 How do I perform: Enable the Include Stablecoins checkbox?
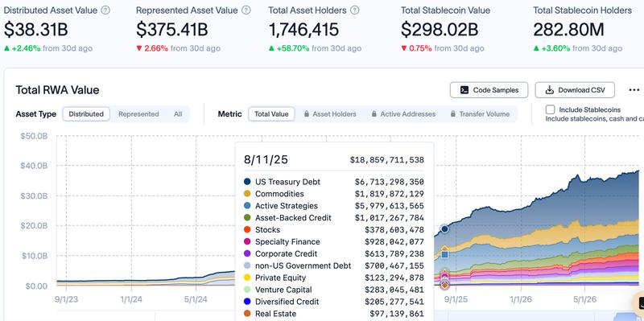[551, 109]
